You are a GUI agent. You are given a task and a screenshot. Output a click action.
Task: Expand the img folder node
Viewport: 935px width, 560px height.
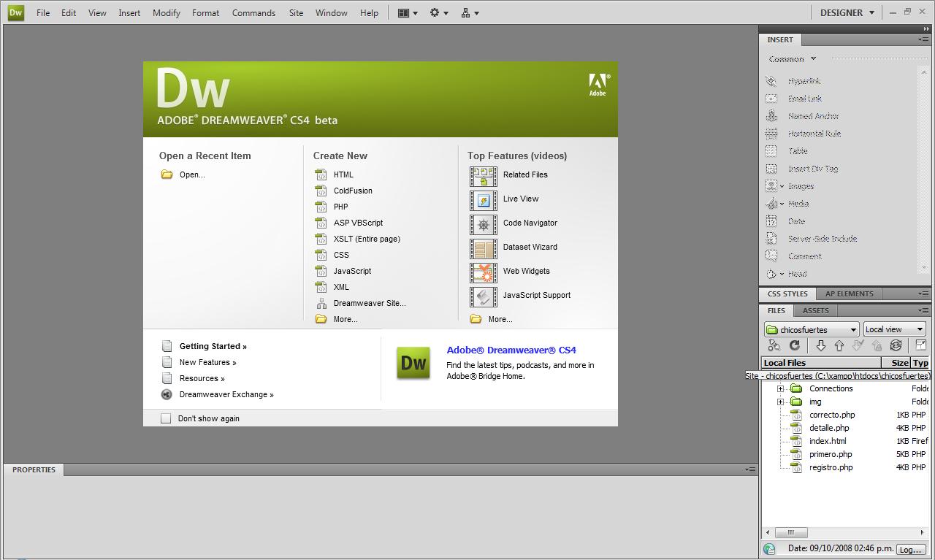pos(780,402)
